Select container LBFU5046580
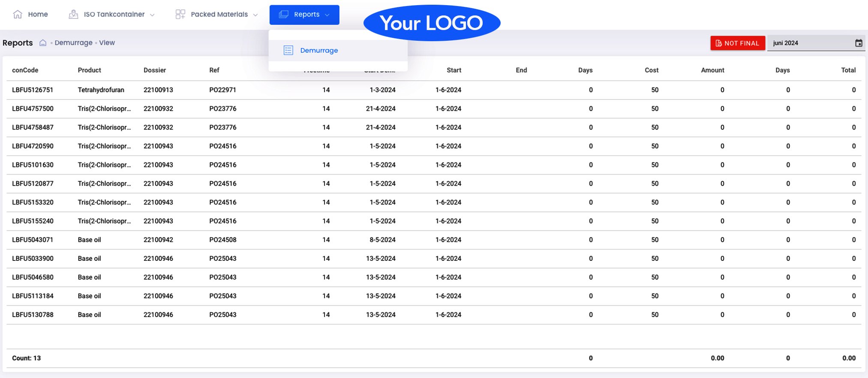Image resolution: width=868 pixels, height=378 pixels. point(33,277)
